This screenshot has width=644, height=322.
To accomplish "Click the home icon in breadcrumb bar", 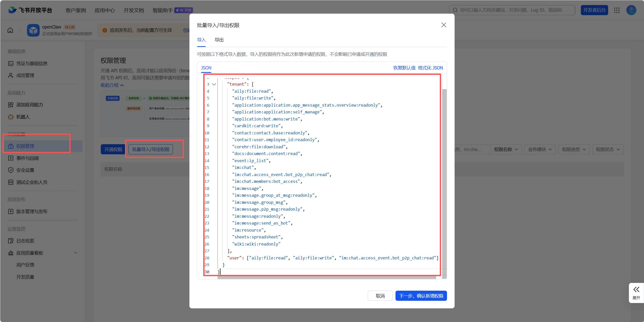I will (x=10, y=30).
